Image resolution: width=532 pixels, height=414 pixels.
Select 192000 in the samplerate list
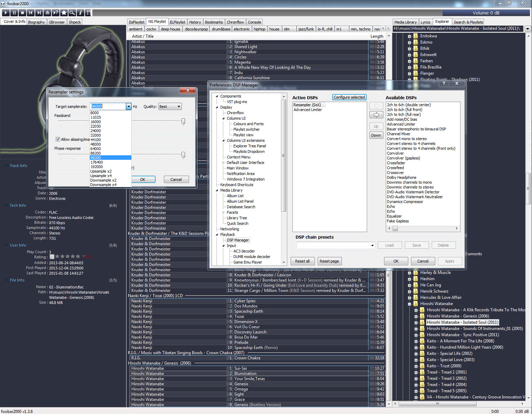(110, 167)
